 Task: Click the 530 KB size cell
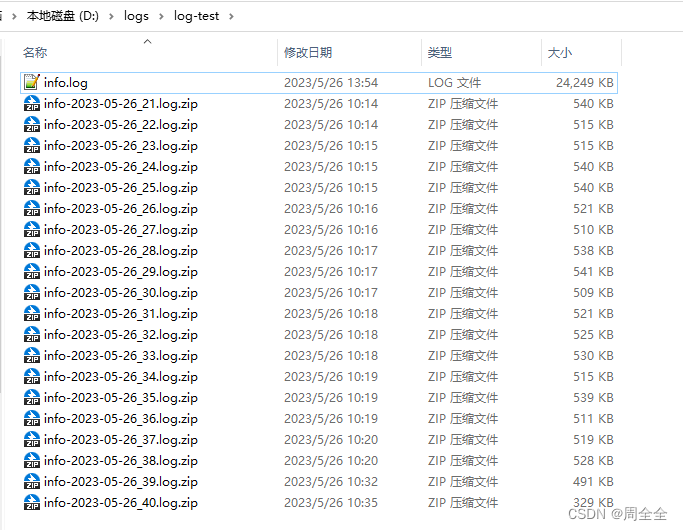(x=593, y=356)
